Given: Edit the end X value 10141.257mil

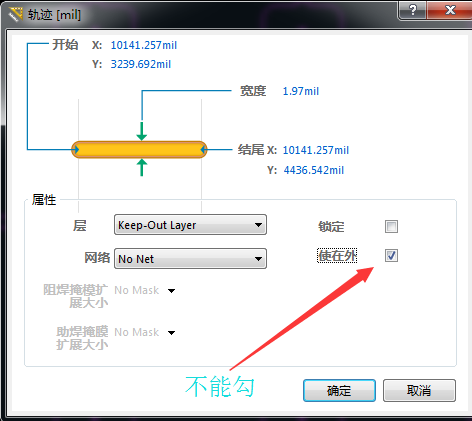Looking at the screenshot, I should (x=316, y=150).
